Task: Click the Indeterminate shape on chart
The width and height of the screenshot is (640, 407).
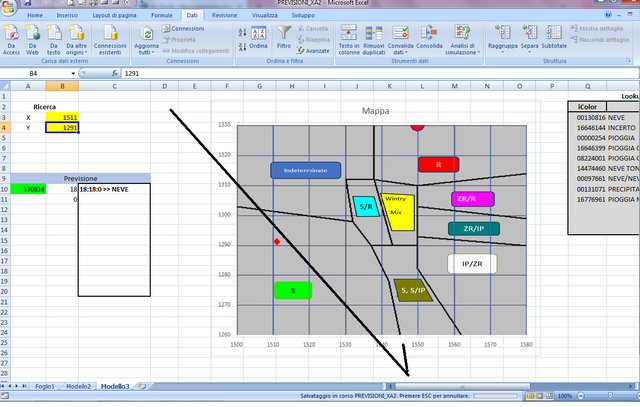Action: [x=305, y=170]
